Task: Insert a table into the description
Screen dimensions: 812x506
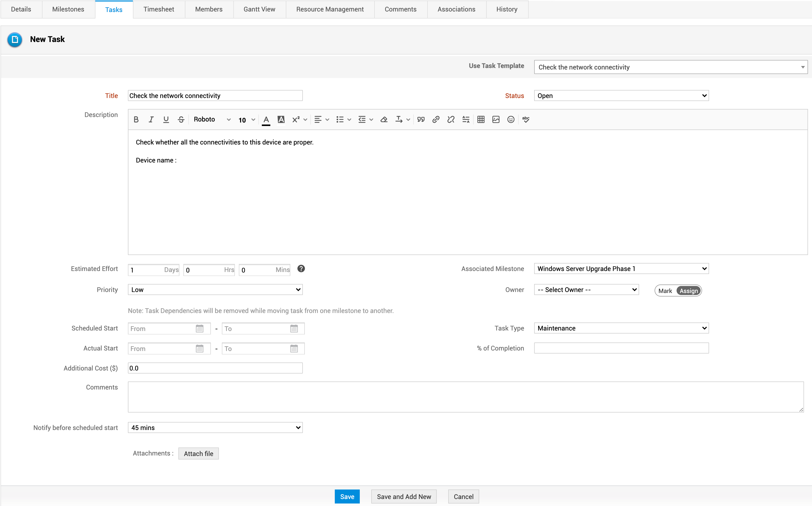Action: (480, 119)
